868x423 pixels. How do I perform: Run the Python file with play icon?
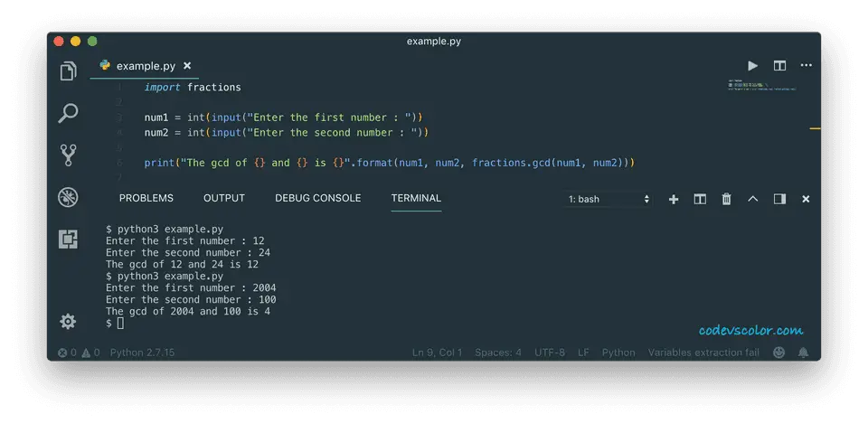[x=753, y=66]
